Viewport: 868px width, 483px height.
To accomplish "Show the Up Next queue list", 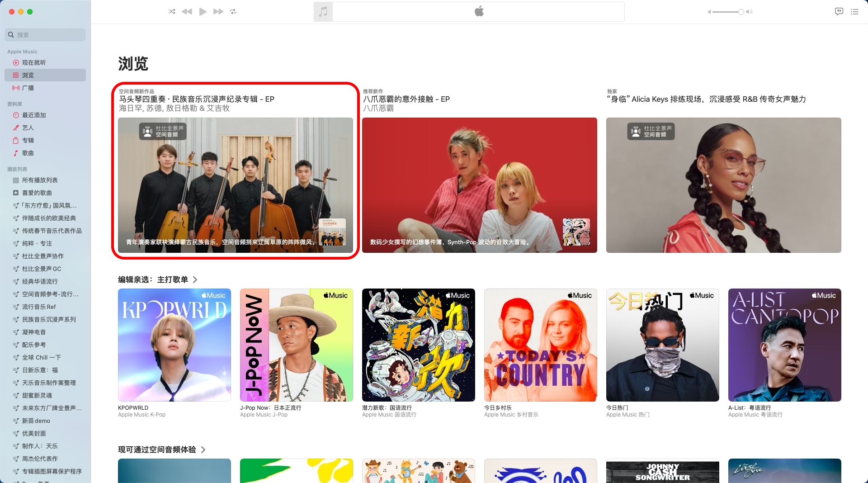I will click(x=854, y=12).
